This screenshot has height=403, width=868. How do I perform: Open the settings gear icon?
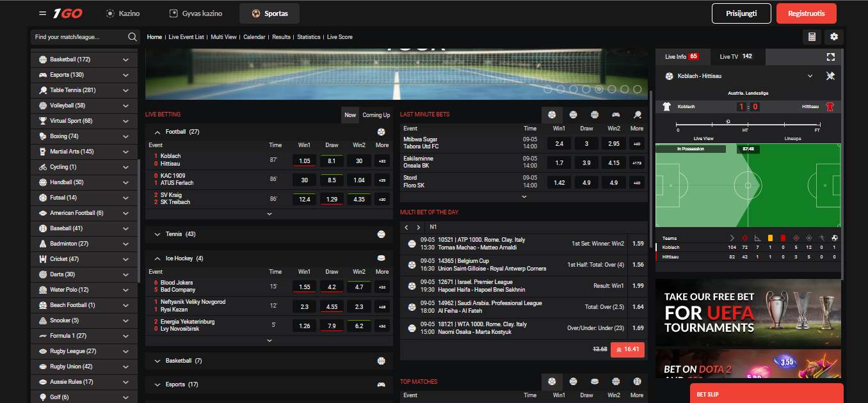[833, 37]
